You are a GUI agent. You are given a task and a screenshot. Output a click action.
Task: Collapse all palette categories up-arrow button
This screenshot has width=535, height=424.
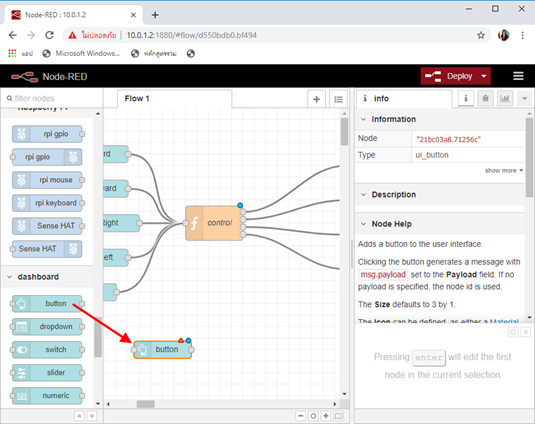pyautogui.click(x=79, y=416)
